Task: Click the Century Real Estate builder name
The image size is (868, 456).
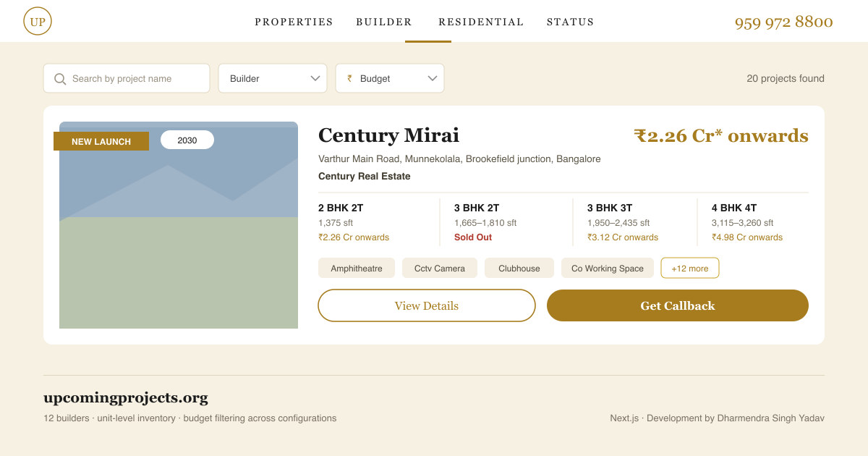Action: [365, 176]
